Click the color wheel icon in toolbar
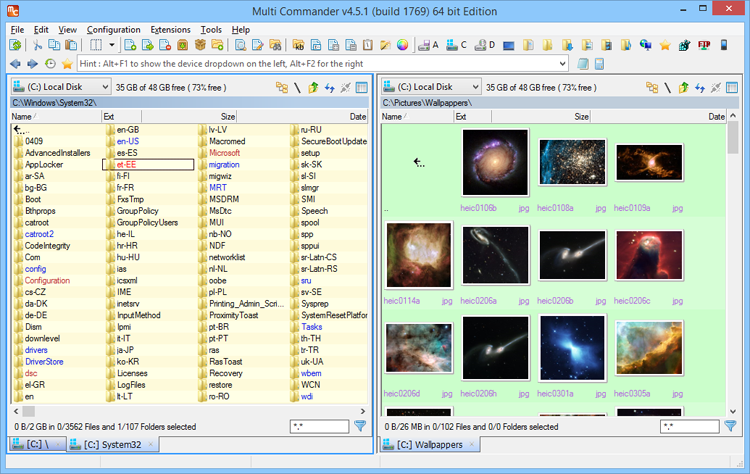This screenshot has width=750, height=474. 403,45
